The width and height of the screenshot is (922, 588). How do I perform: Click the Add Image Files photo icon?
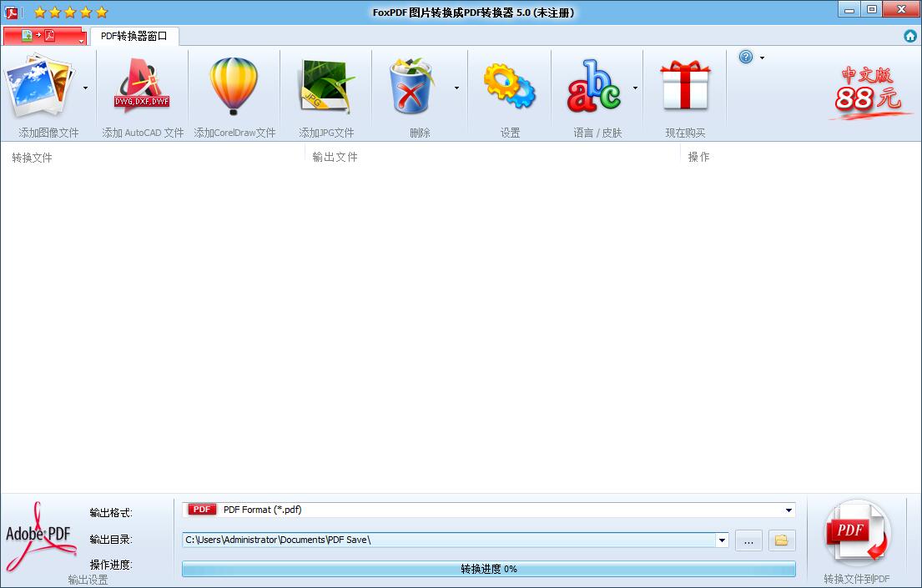(39, 85)
